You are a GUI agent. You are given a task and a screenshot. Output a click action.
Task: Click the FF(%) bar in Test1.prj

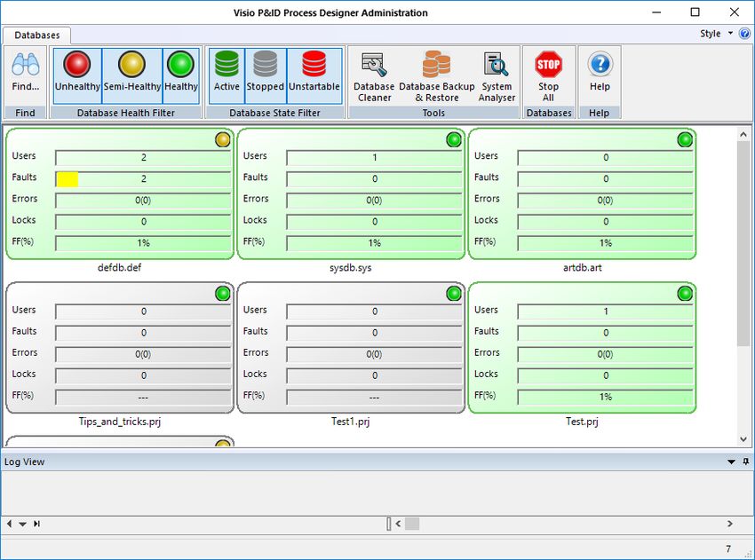374,398
